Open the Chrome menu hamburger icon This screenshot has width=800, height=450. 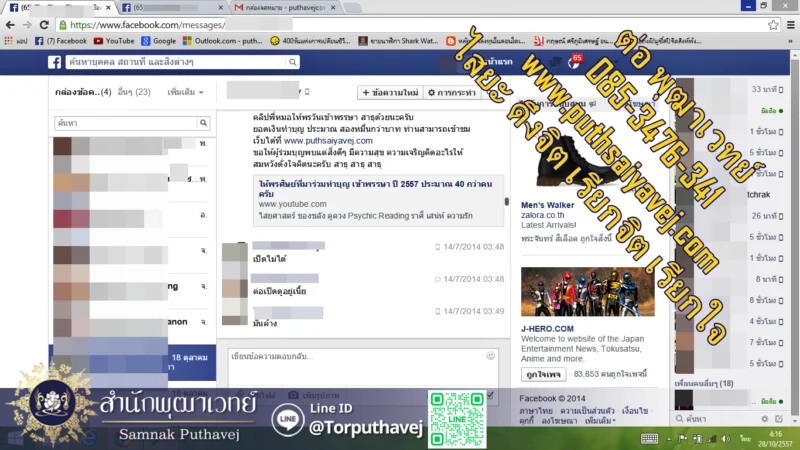point(790,24)
